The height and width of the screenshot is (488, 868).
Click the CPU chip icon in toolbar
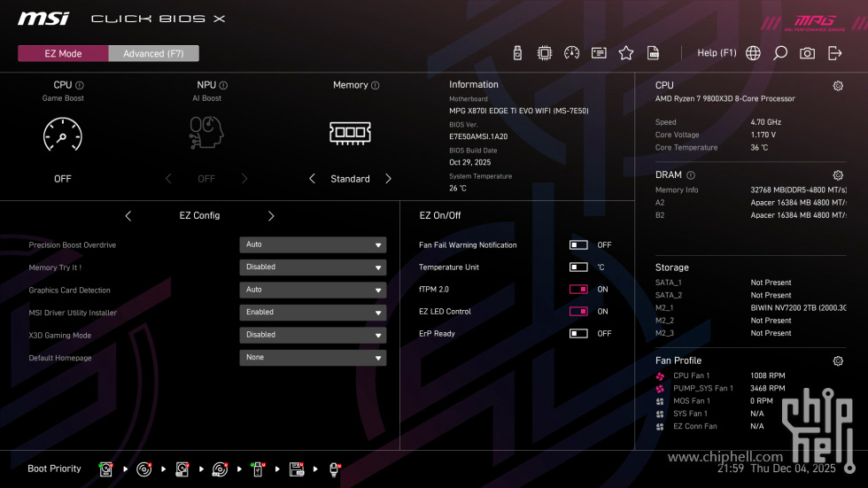[x=544, y=53]
